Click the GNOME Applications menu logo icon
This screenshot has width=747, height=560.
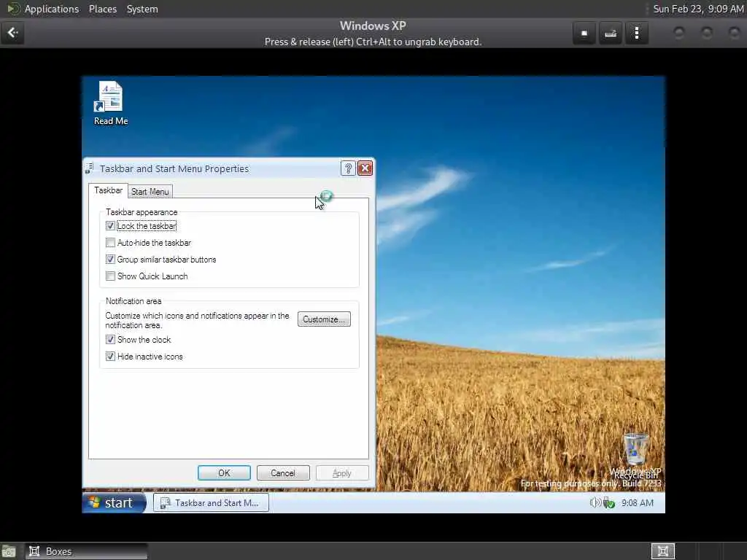[x=13, y=9]
